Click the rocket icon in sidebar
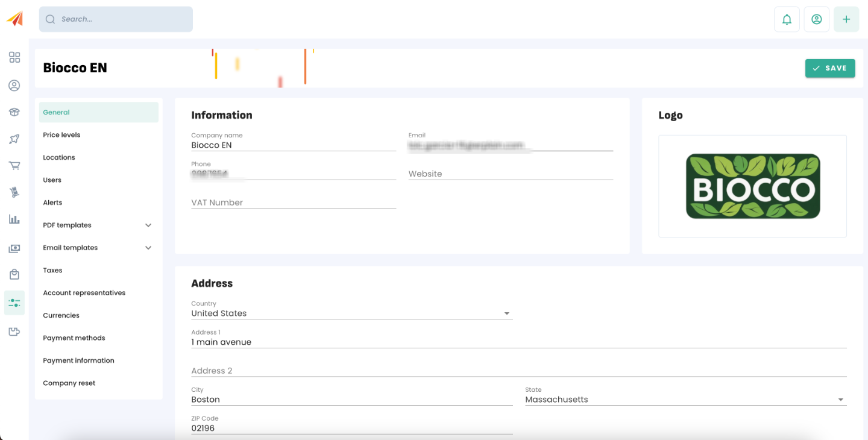 (14, 139)
